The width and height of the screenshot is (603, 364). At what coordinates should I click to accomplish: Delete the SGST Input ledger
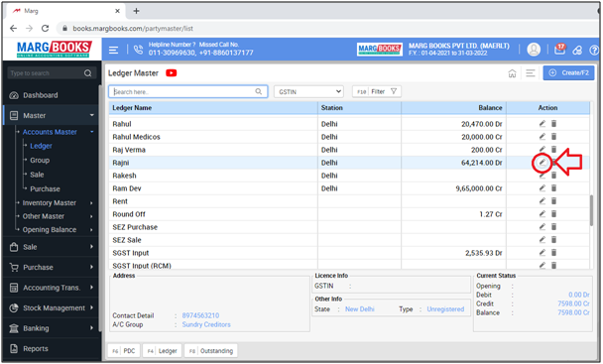coord(553,252)
